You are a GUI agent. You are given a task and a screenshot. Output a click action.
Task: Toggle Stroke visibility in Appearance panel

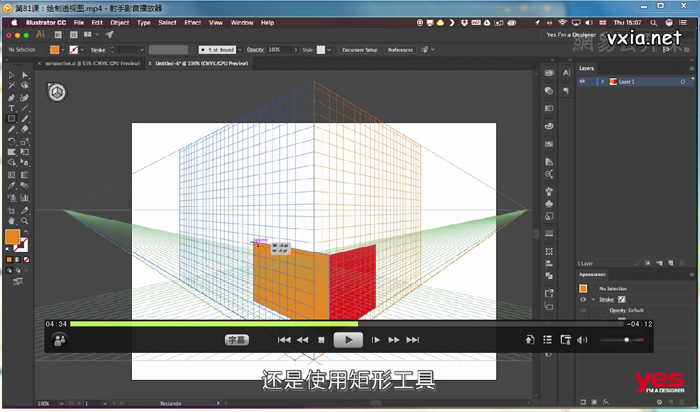(583, 300)
